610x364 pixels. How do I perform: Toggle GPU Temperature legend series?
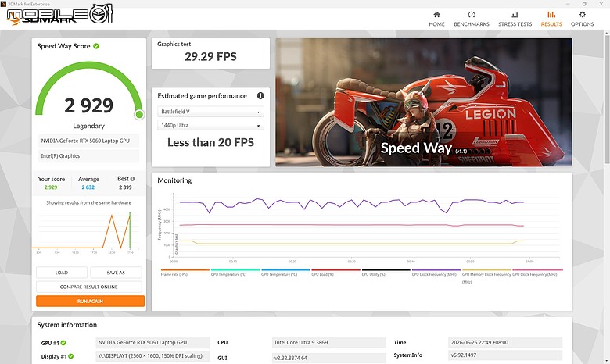click(285, 272)
